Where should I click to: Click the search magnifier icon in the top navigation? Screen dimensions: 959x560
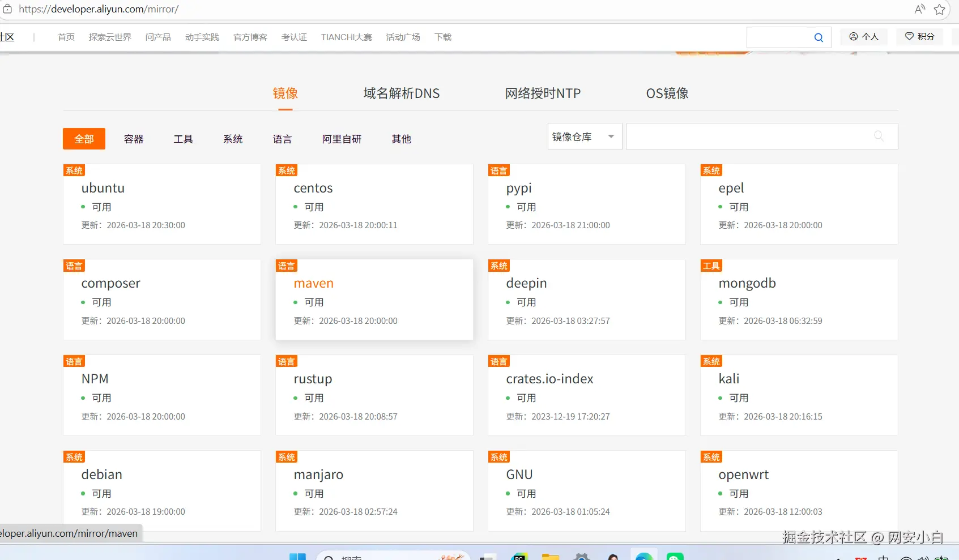click(x=819, y=37)
